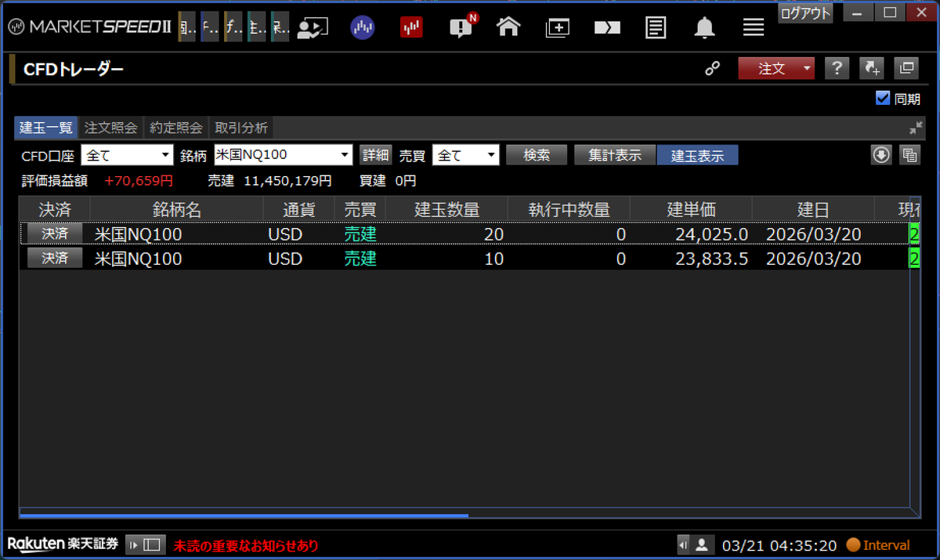
Task: Expand the 注文 button dropdown arrow
Action: 807,69
